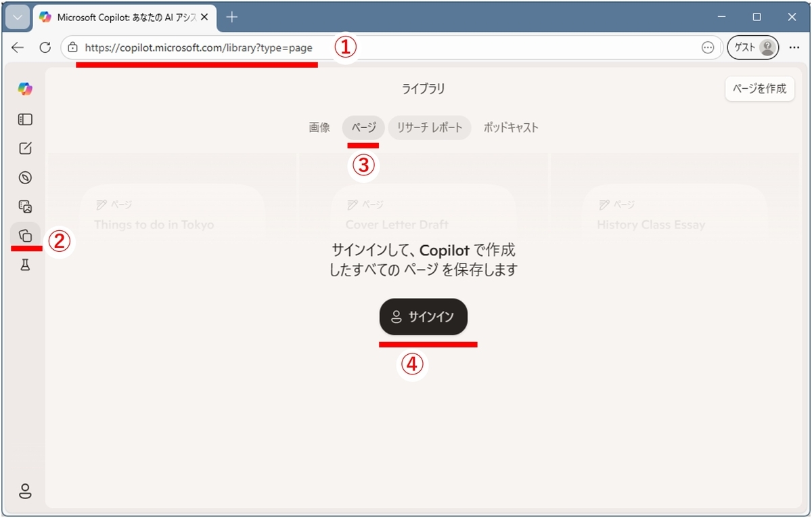812x518 pixels.
Task: Open the Labs flask icon
Action: click(25, 265)
